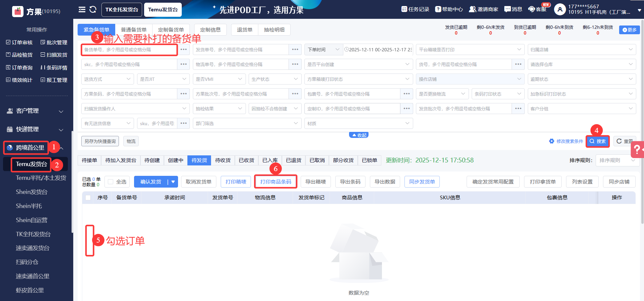
Task: Click the 方果 logo
Action: point(18,11)
